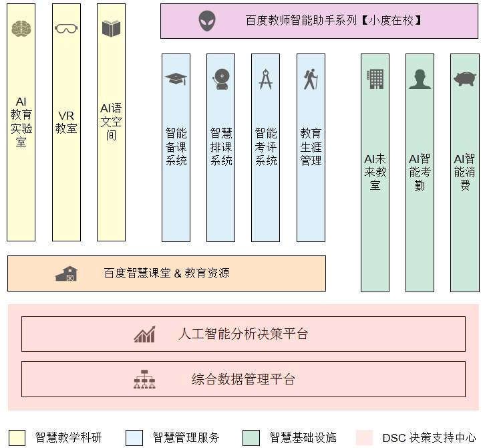Select the AI智能消费 label
The width and height of the screenshot is (485, 448).
coord(464,172)
